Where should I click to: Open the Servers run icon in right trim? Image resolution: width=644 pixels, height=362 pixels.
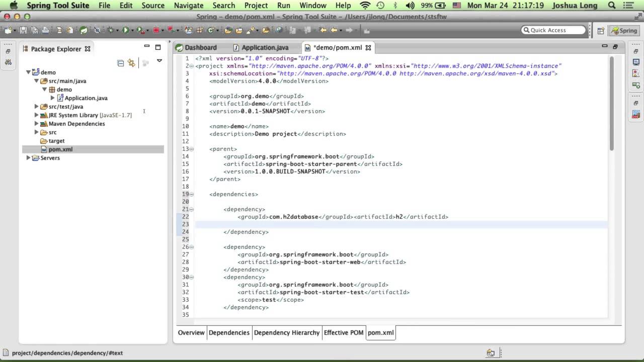click(x=636, y=84)
